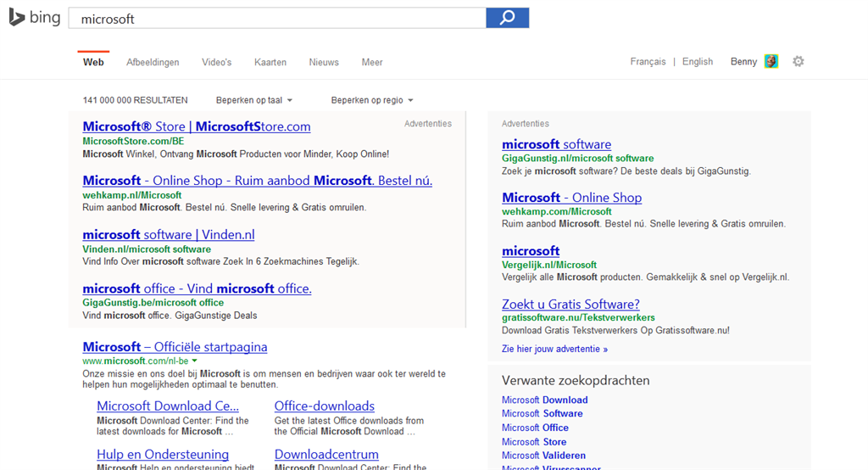Image resolution: width=868 pixels, height=470 pixels.
Task: Click the Advertenties label in main results
Action: pos(428,124)
